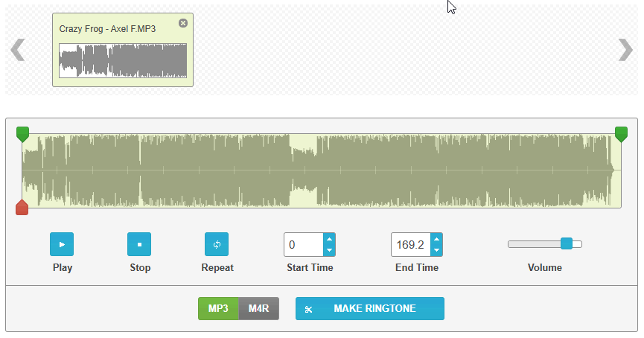This screenshot has height=338, width=644.
Task: Toggle the Repeat loop button
Action: (217, 244)
